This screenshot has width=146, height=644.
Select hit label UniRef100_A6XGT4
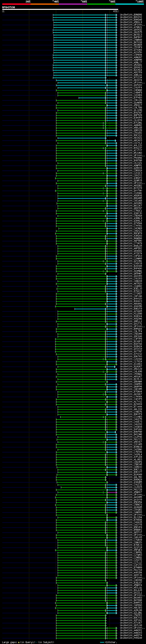tap(131, 80)
